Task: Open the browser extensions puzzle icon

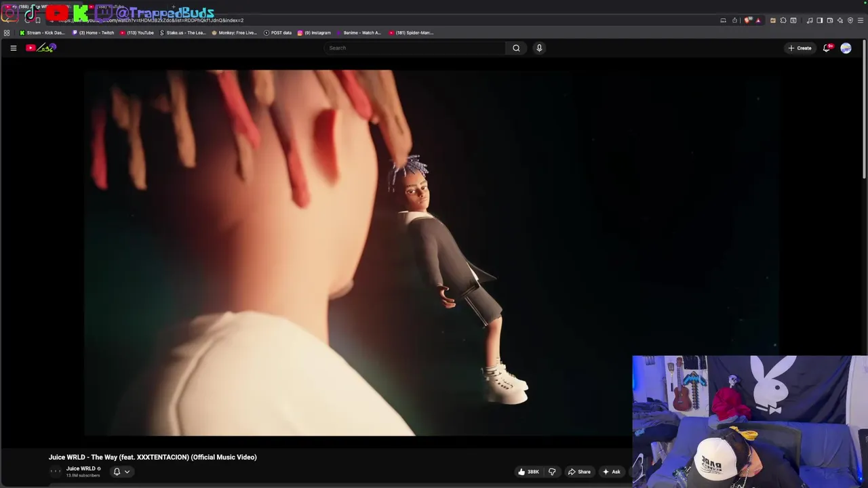Action: click(783, 20)
